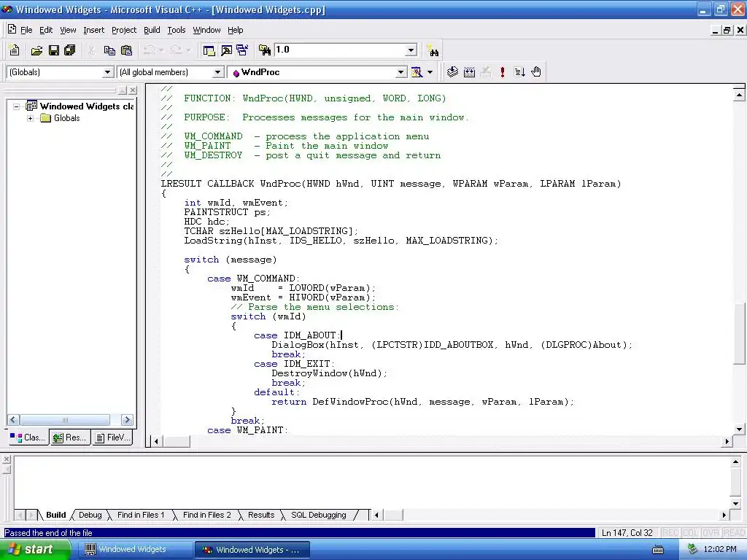Click the Search binoculars icon
Screen dimensions: 747x560
tap(433, 50)
